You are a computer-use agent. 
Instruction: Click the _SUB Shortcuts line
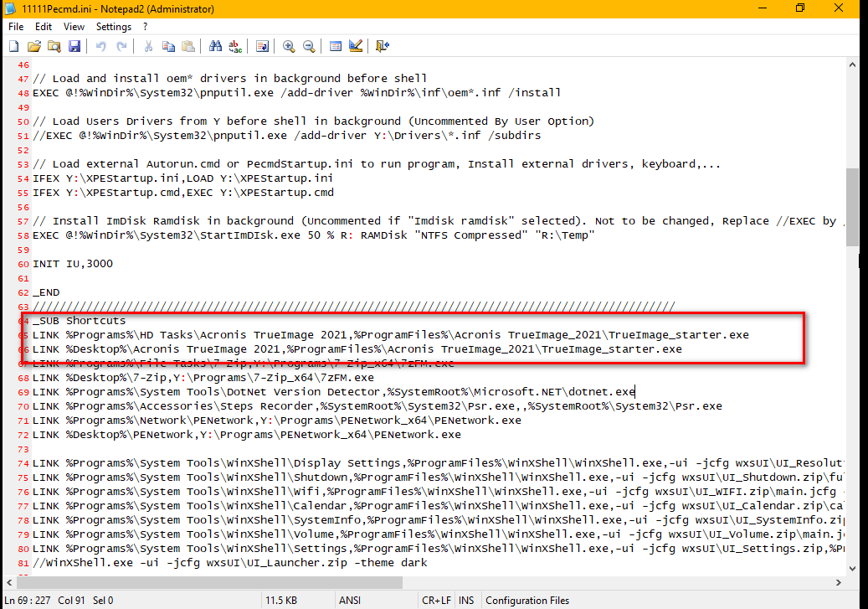click(80, 321)
